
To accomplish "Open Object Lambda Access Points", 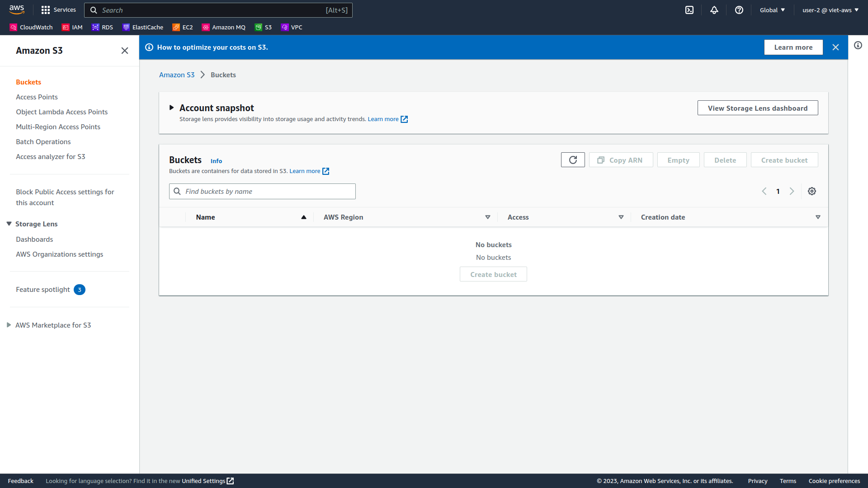I will click(x=61, y=112).
